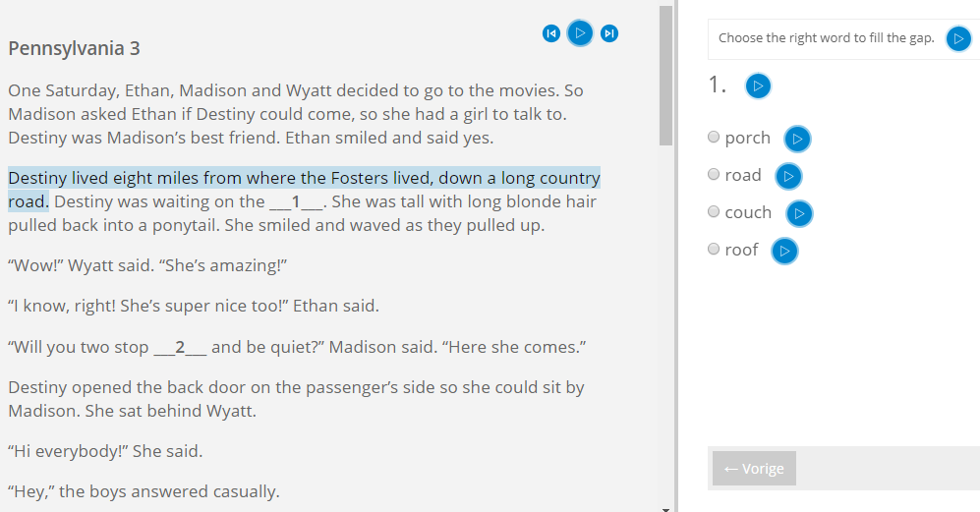
Task: Click the highlighted sentence about Destiny
Action: 305,190
